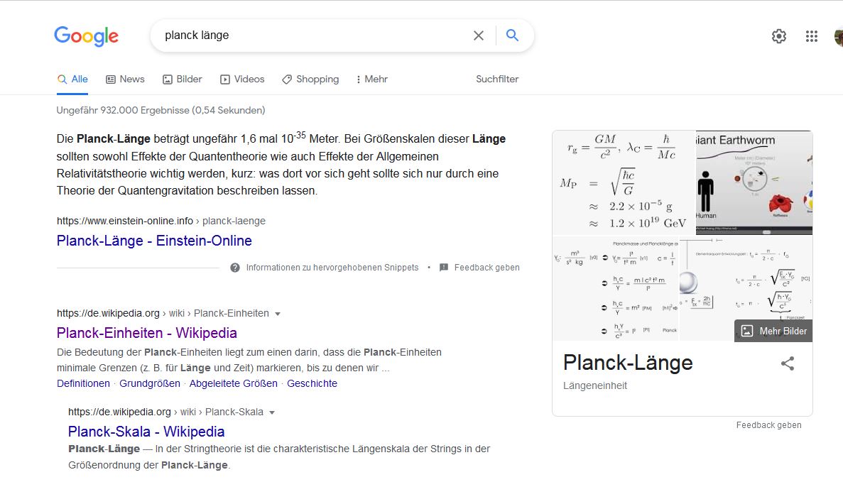Open the News tab
This screenshot has width=843, height=504.
[125, 80]
